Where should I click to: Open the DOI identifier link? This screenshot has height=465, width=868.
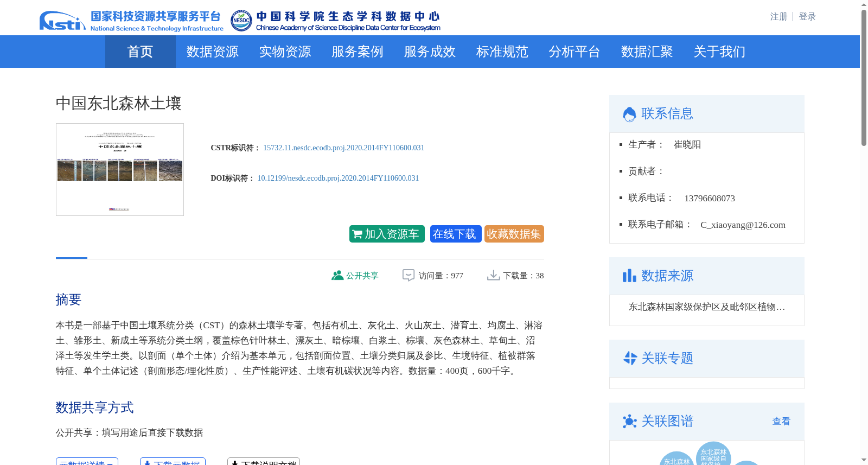(338, 178)
